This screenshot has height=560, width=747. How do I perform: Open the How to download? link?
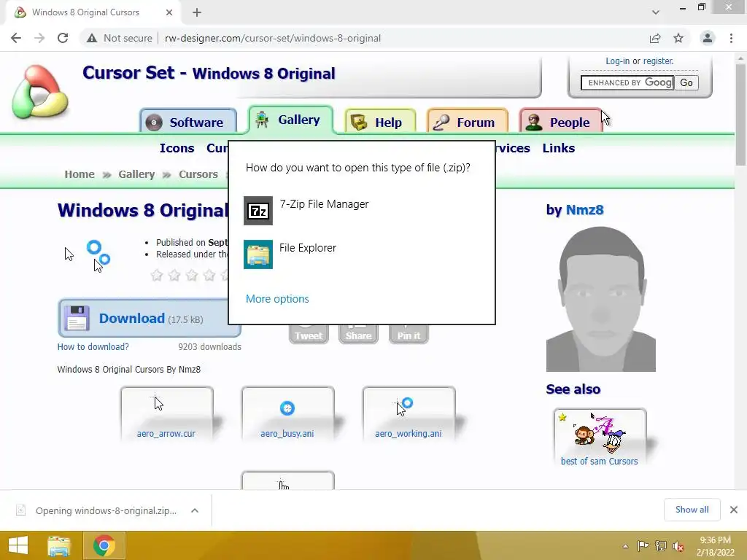pos(93,346)
